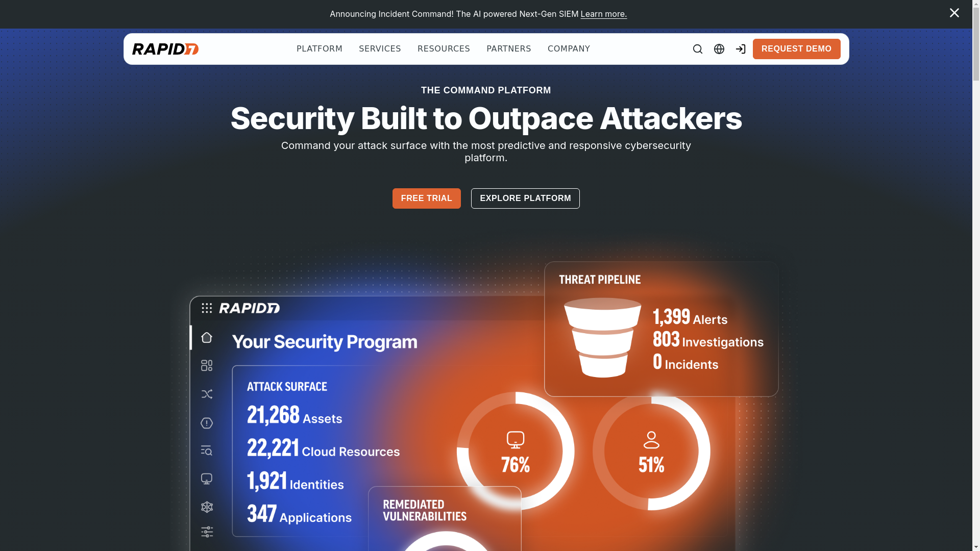The height and width of the screenshot is (551, 980).
Task: Click the Rapid7 logo inside dashboard image
Action: (250, 308)
